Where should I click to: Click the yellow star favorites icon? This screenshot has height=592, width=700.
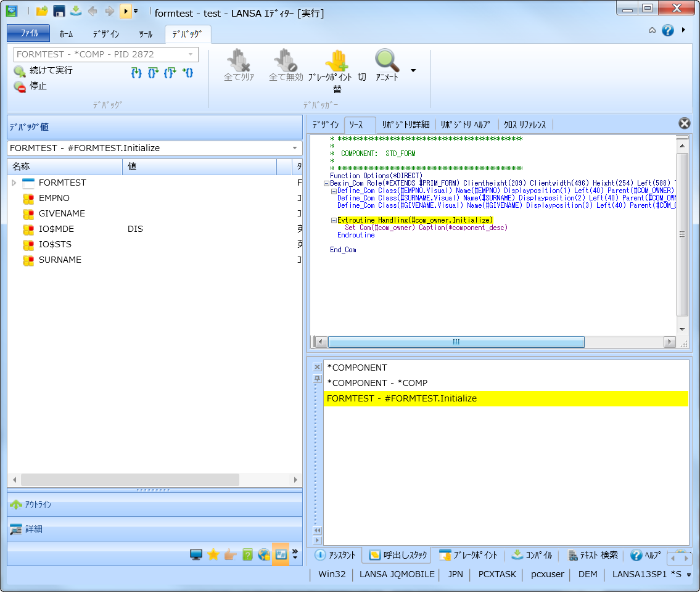pos(213,554)
